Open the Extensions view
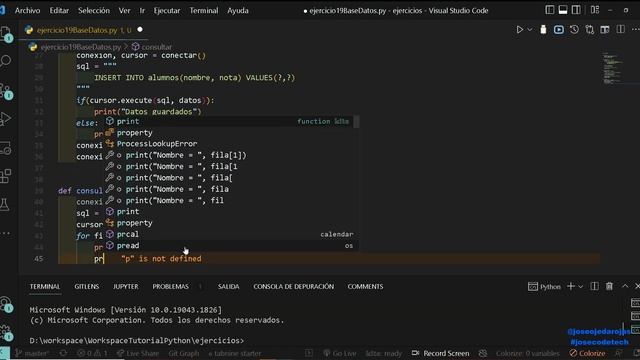640x360 pixels. click(6, 176)
